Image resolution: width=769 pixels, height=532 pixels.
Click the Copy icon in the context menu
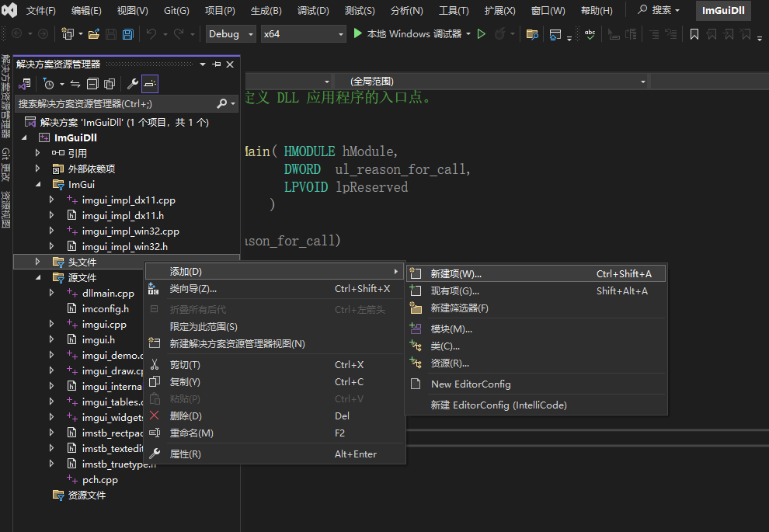[x=155, y=381]
